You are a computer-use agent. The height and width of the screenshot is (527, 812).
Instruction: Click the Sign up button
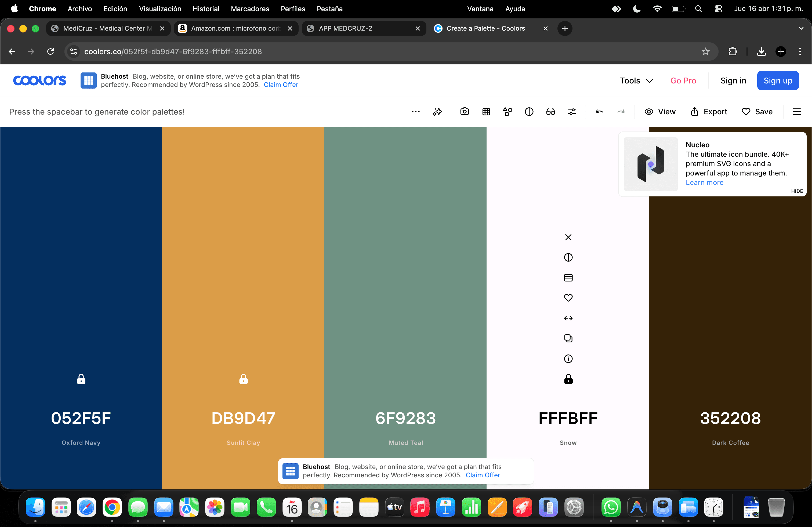tap(778, 80)
